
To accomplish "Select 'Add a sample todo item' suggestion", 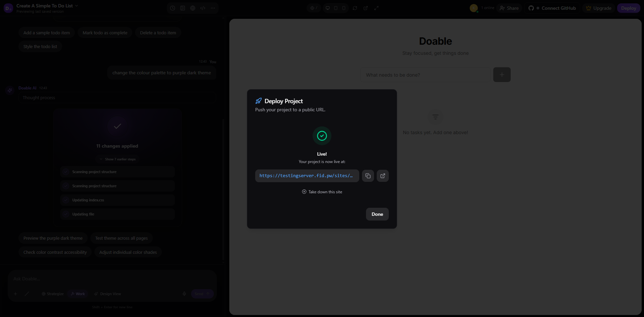I will [47, 33].
